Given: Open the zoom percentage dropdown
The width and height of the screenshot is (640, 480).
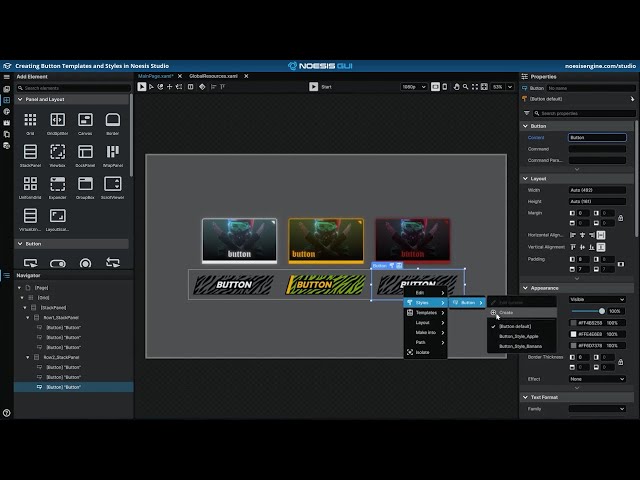Looking at the screenshot, I should click(510, 87).
